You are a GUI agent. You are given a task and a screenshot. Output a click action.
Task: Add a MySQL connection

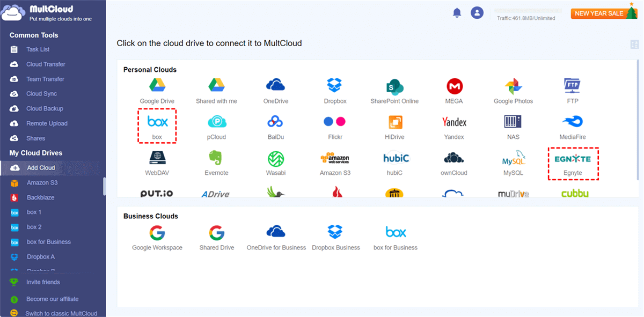(x=513, y=159)
